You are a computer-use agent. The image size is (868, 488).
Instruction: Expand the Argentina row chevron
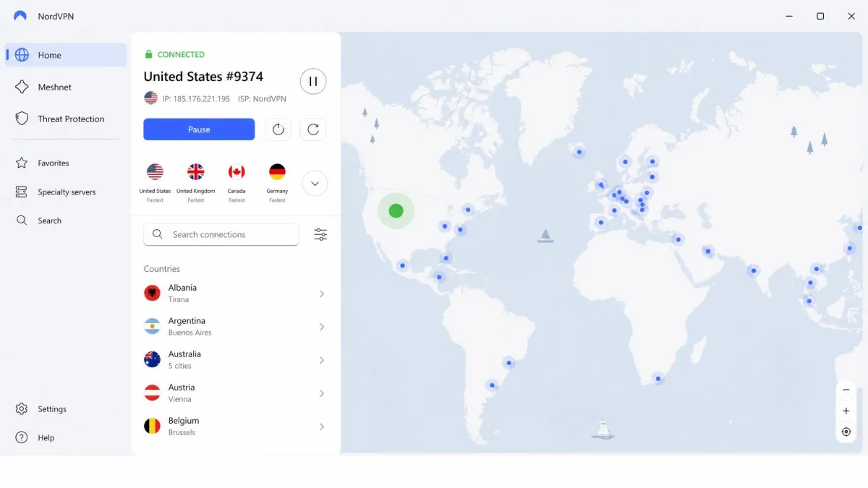[322, 327]
